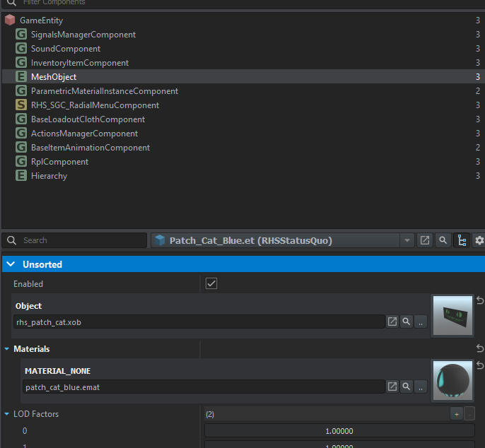Click the cat patch mesh thumbnail
The width and height of the screenshot is (485, 448).
point(452,316)
